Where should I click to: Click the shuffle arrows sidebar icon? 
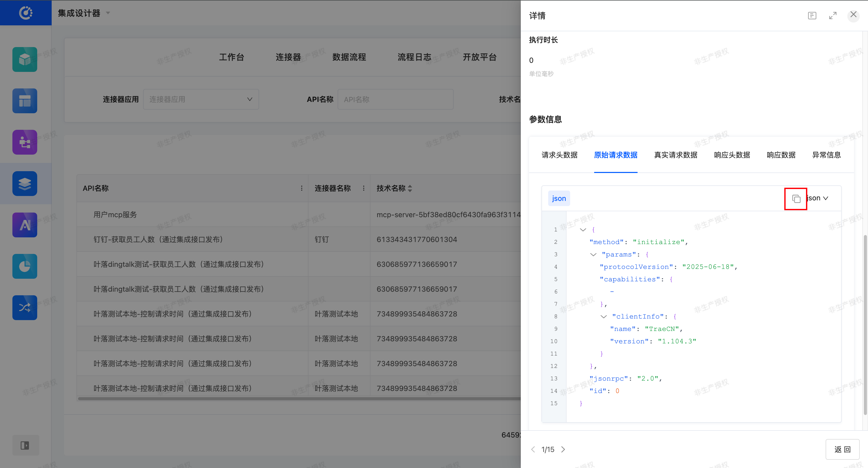tap(25, 307)
